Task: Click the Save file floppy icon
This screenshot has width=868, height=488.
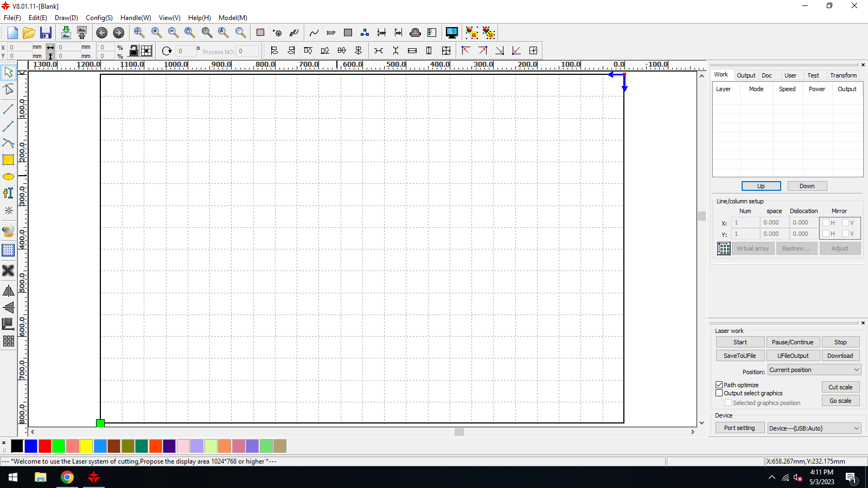Action: [46, 33]
